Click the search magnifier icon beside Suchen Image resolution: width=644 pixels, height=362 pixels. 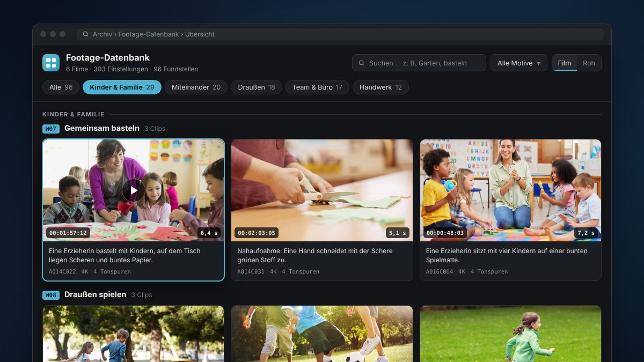coord(362,63)
